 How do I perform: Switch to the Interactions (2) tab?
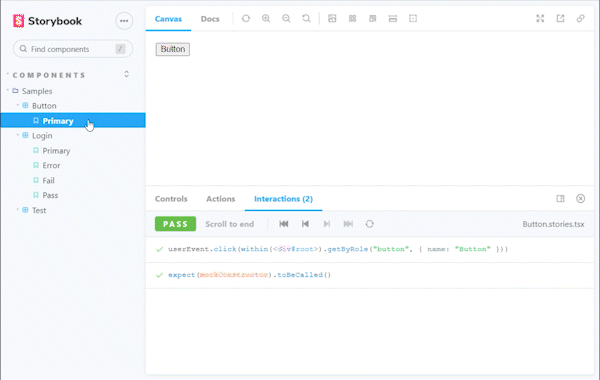pyautogui.click(x=284, y=199)
